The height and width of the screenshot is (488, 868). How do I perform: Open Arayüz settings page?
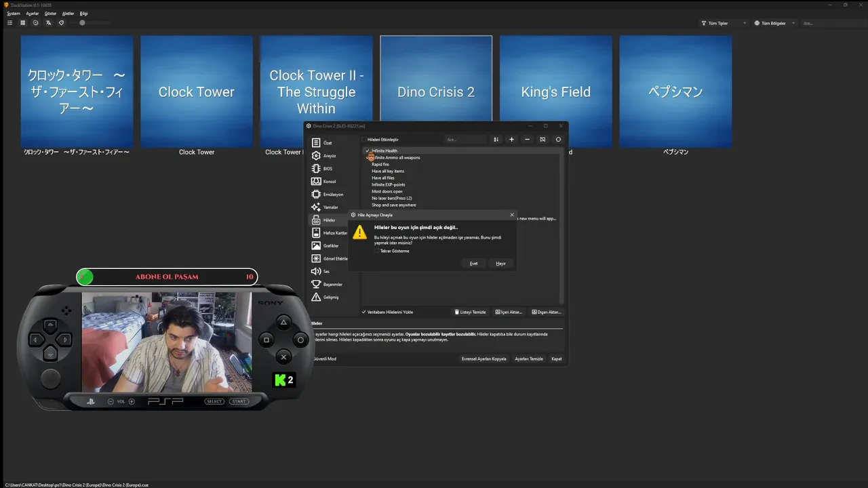tap(330, 156)
